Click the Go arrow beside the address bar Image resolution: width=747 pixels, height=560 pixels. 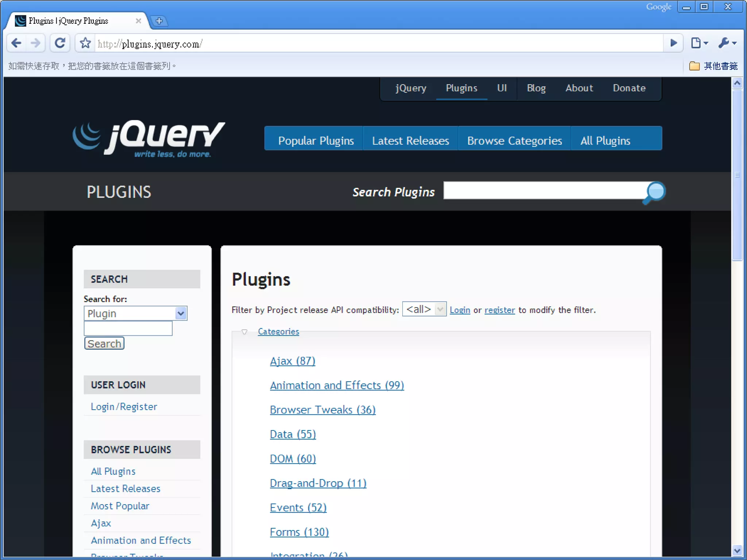point(673,43)
